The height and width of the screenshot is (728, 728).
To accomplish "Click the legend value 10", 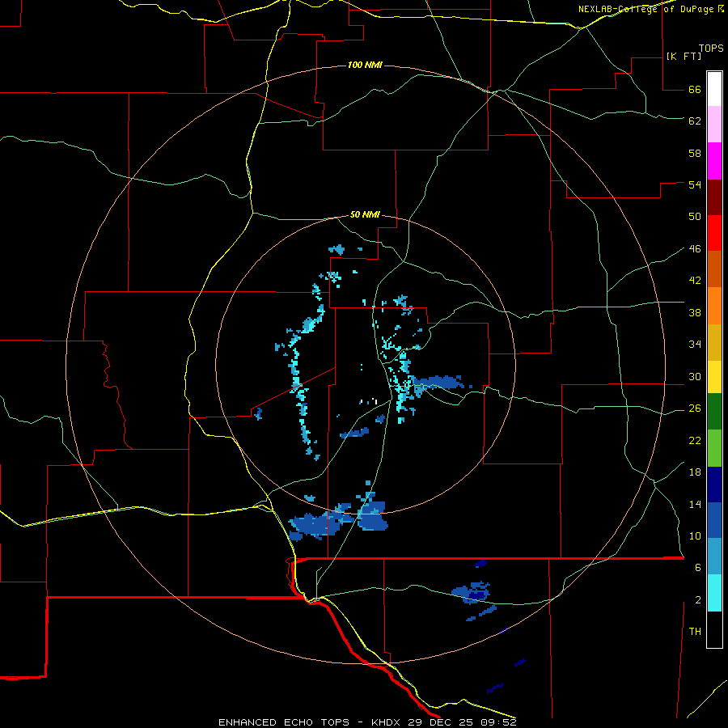I will pyautogui.click(x=695, y=535).
